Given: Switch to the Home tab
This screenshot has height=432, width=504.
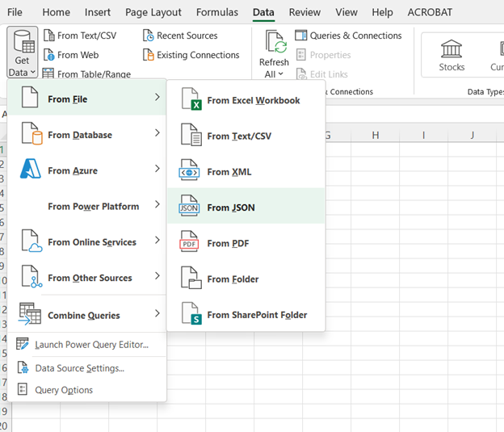Looking at the screenshot, I should 56,12.
